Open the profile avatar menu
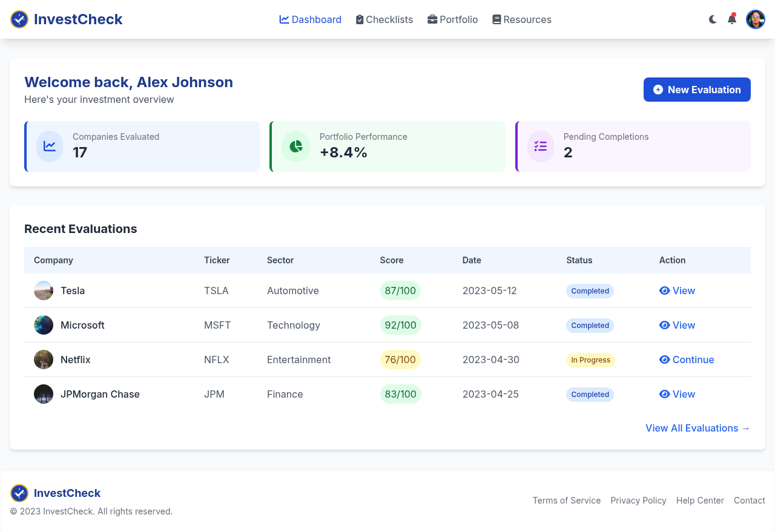Image resolution: width=775 pixels, height=532 pixels. (756, 19)
